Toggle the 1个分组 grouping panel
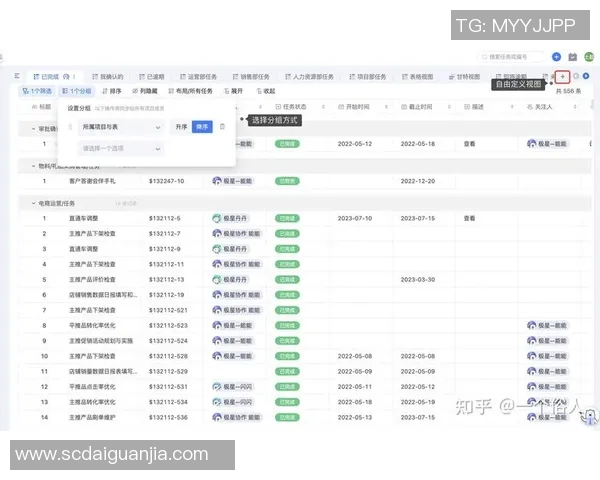Viewport: 600px width, 480px height. tap(77, 91)
